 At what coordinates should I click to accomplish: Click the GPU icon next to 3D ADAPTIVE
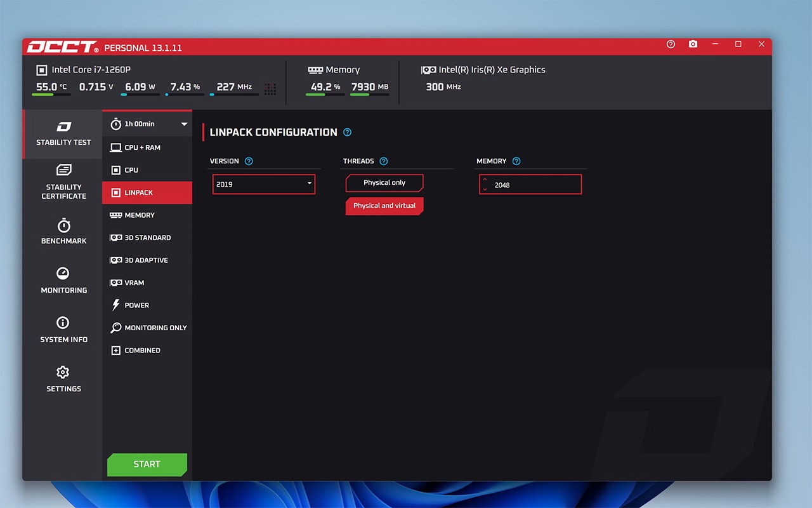[x=115, y=260]
